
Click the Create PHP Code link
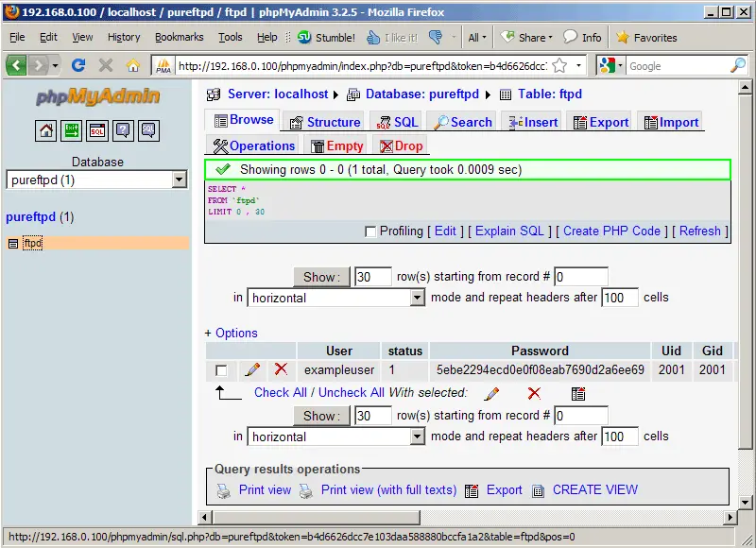tap(611, 231)
